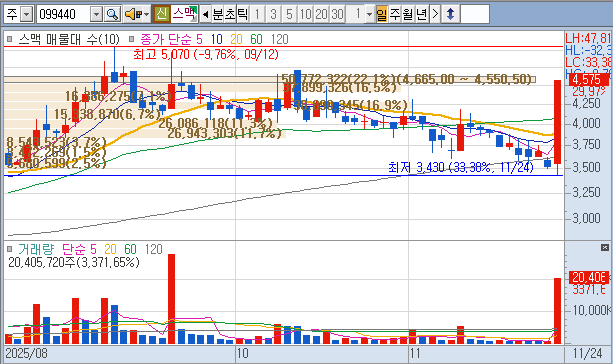Click the 3,000 price axis label
This screenshot has height=364, width=613.
(x=586, y=218)
